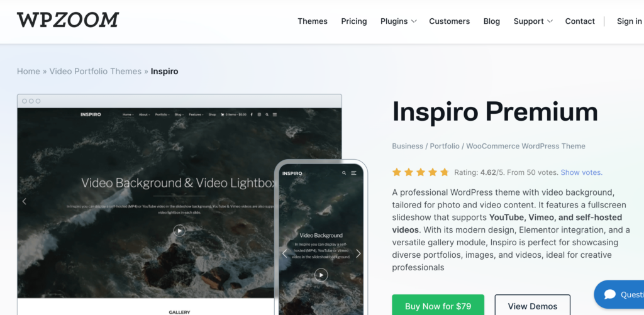644x315 pixels.
Task: Open hamburger menu in mobile preview
Action: point(353,174)
